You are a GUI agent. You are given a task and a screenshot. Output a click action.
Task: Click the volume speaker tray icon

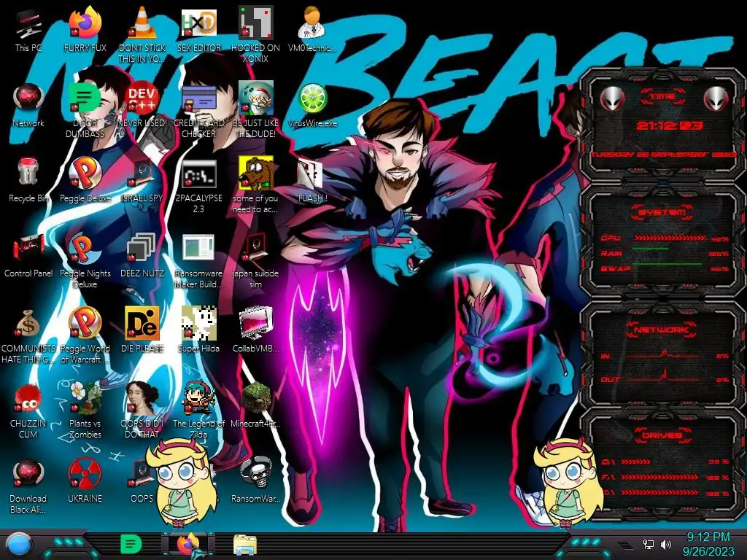(666, 544)
